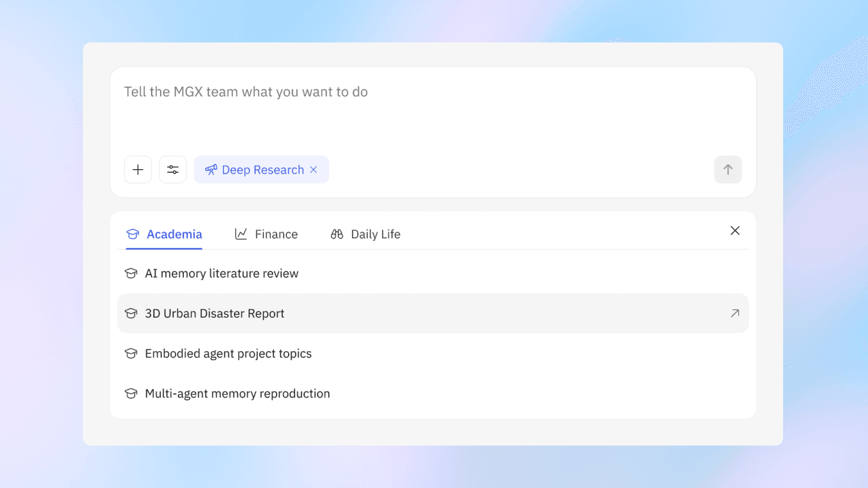868x488 pixels.
Task: Click graduation cap icon beside Embodied agent project topics
Action: 131,354
